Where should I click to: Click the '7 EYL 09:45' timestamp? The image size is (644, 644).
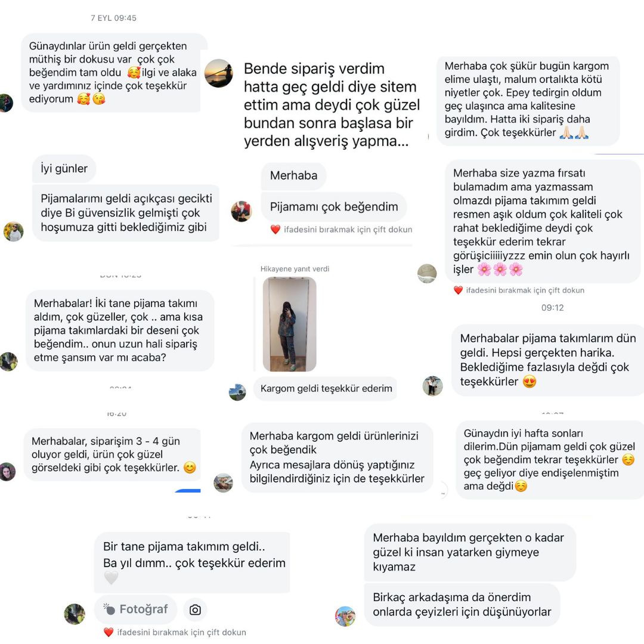(x=113, y=18)
